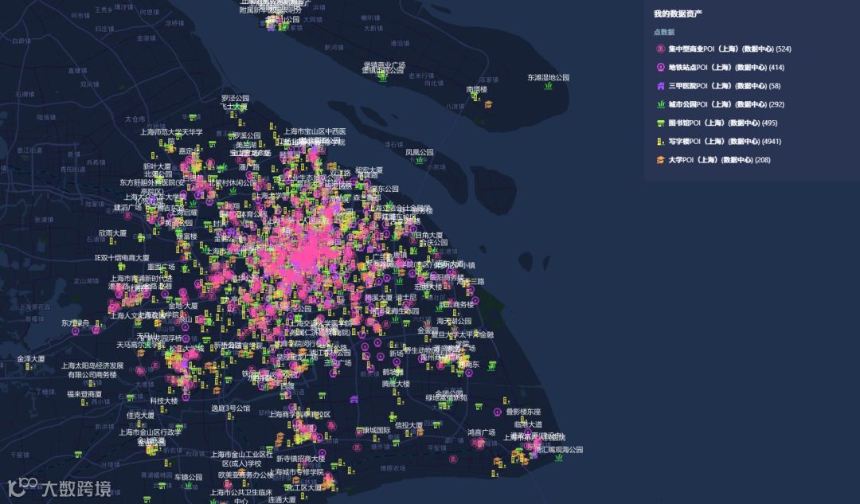860x504 pixels.
Task: Click the 上海市宝山区中西医 map label
Action: [x=315, y=131]
